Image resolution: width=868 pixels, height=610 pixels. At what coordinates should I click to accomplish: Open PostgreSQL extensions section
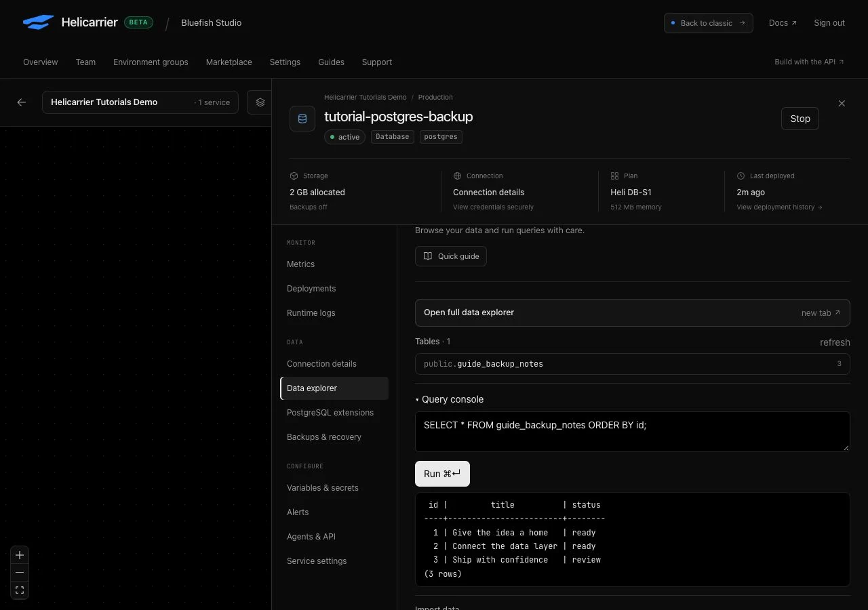(x=330, y=413)
